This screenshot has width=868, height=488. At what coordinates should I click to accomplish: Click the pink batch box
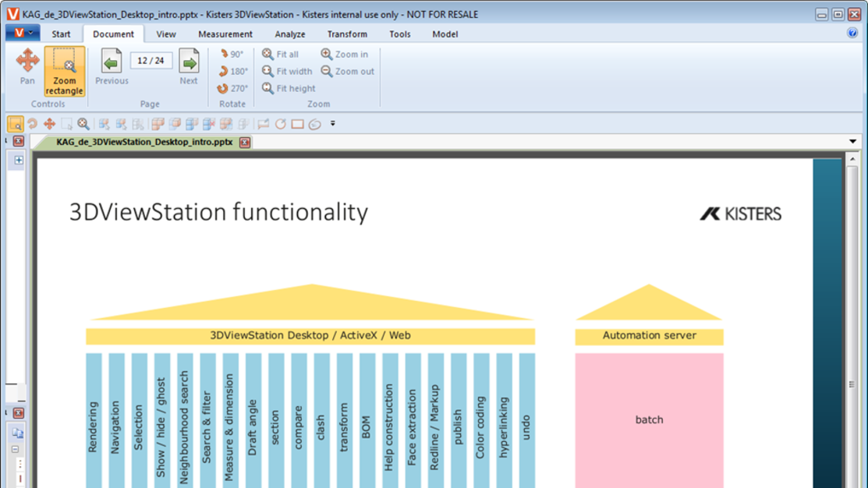click(x=650, y=420)
